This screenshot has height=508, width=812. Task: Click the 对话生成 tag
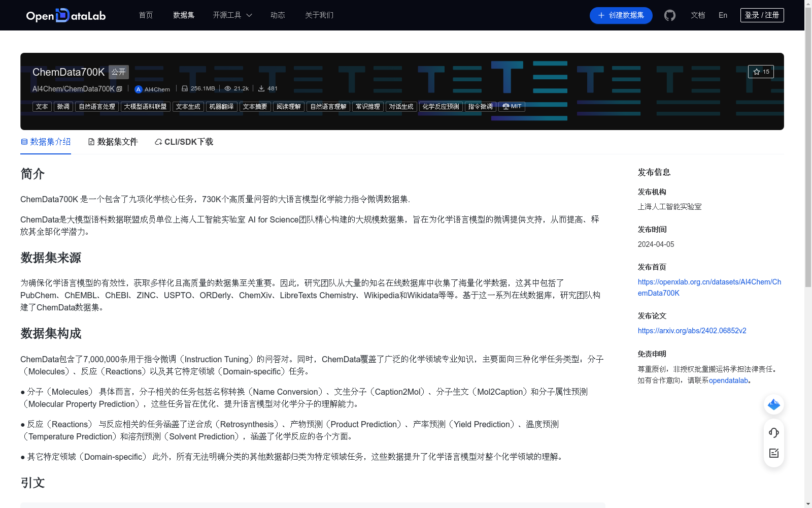click(x=401, y=107)
